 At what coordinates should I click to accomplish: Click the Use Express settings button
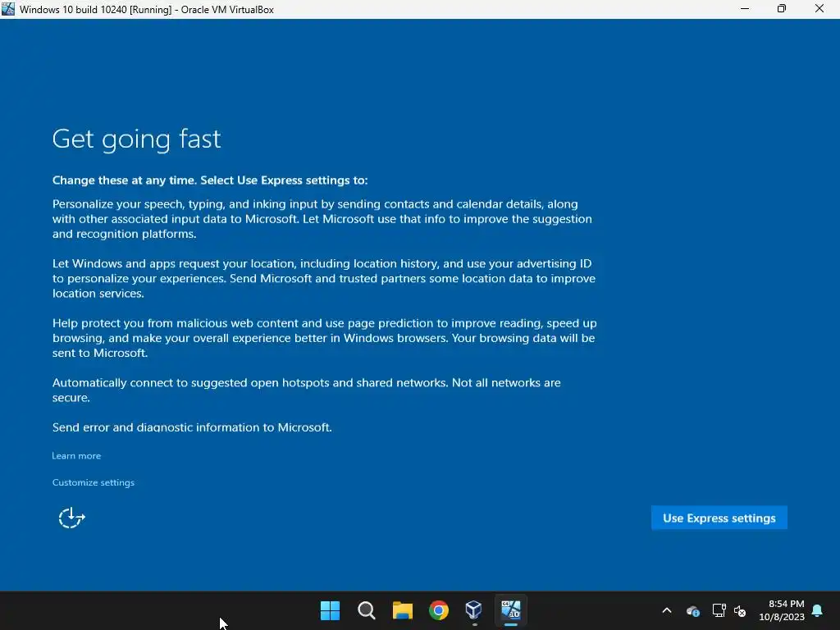pos(719,518)
